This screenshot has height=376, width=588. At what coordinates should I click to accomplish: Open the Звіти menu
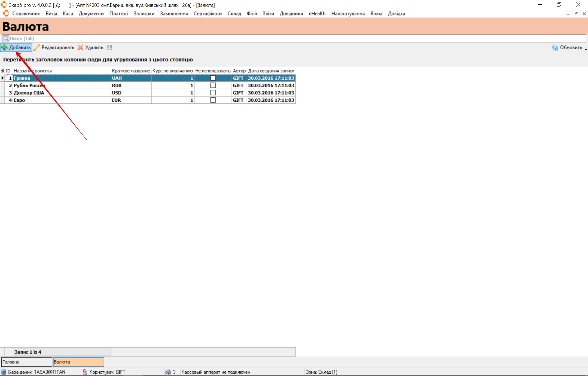pos(268,14)
